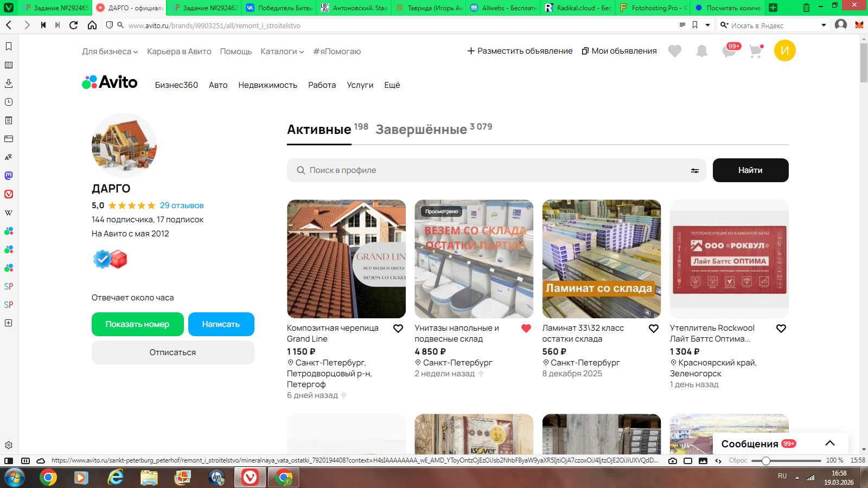Click the Отписаться button
868x488 pixels.
(x=173, y=352)
